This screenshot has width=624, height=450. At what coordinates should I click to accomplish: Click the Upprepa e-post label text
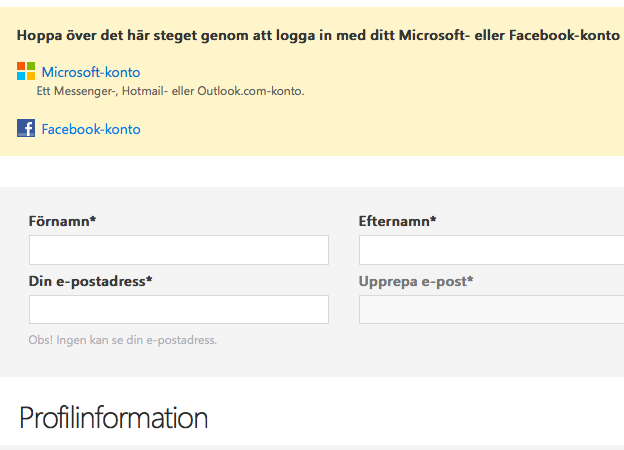pyautogui.click(x=412, y=281)
